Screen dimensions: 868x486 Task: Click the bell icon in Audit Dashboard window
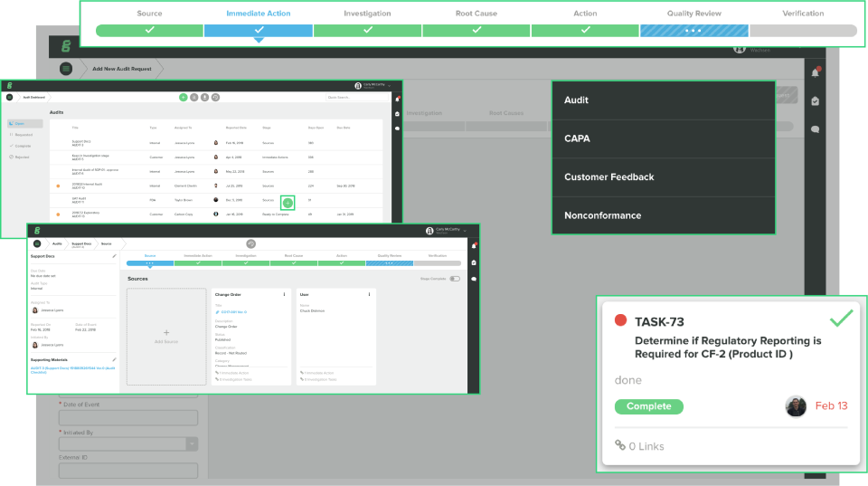click(x=398, y=100)
